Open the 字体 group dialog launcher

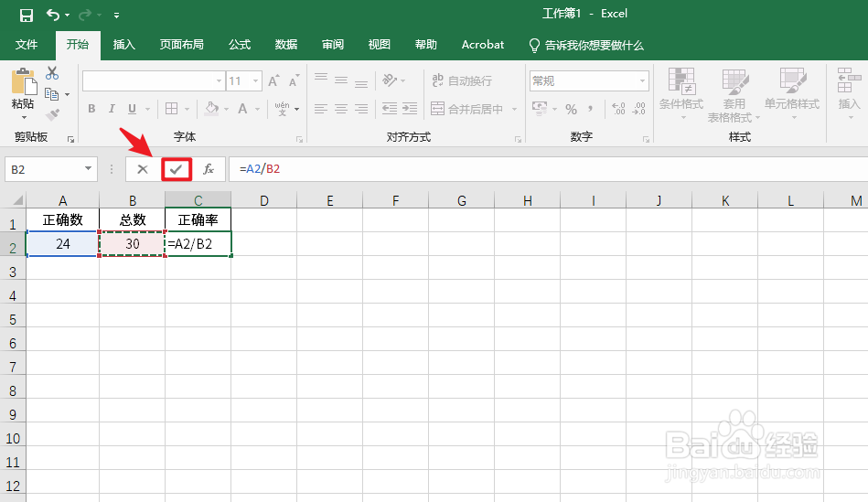coord(299,140)
